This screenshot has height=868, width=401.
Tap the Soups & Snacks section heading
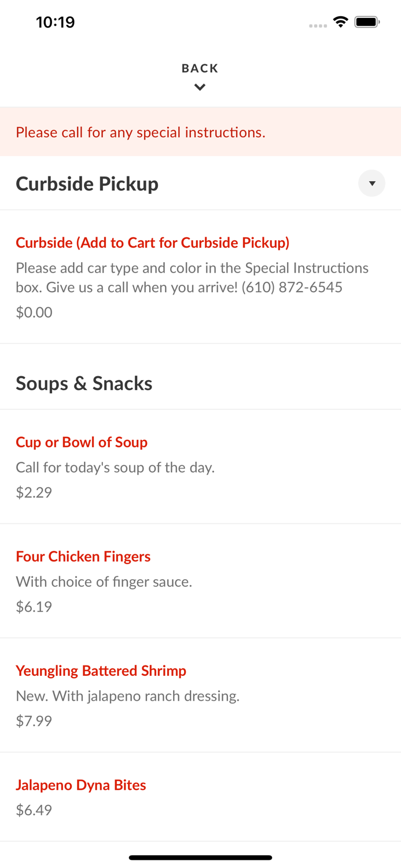point(84,383)
